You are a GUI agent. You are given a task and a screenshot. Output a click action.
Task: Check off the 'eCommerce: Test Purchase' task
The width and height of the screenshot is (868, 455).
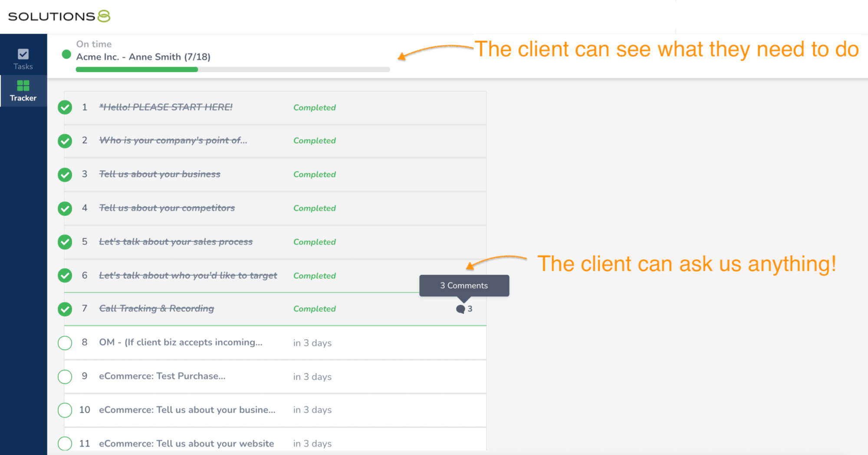(65, 376)
